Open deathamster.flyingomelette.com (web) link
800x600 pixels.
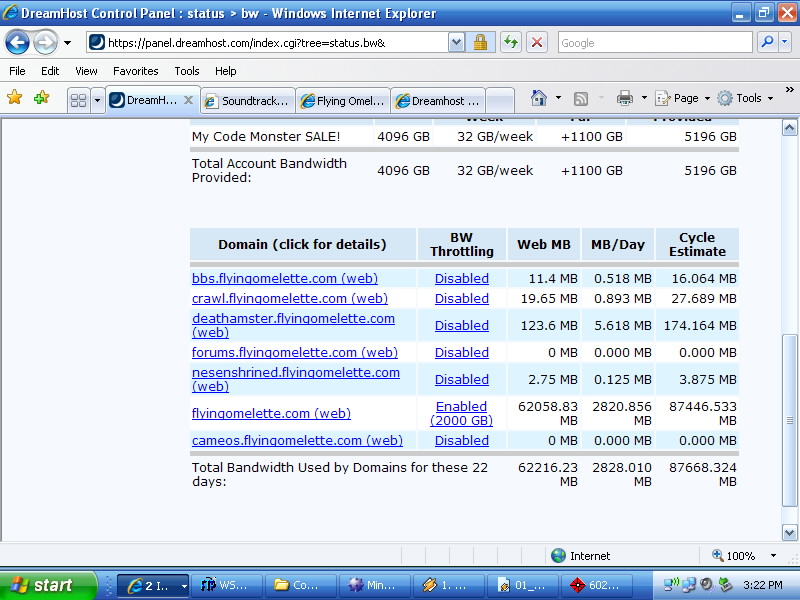point(293,325)
